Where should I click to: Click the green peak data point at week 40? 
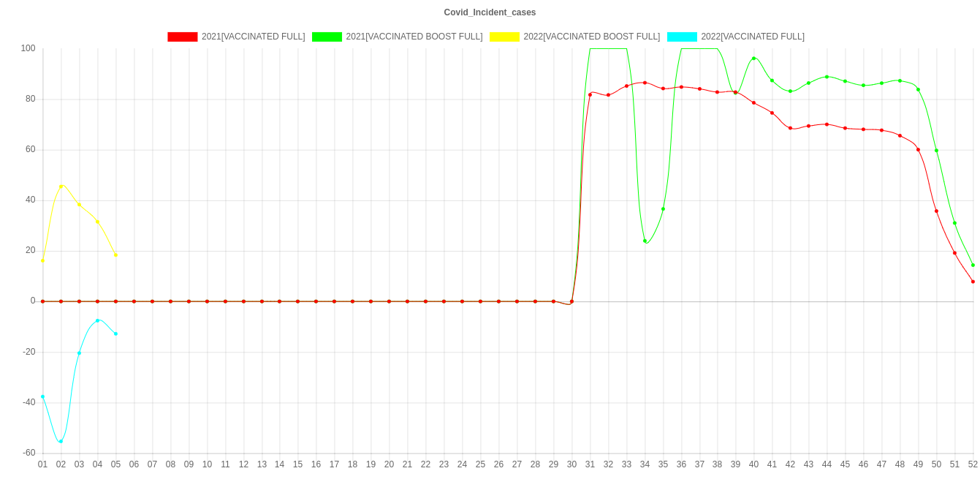753,59
